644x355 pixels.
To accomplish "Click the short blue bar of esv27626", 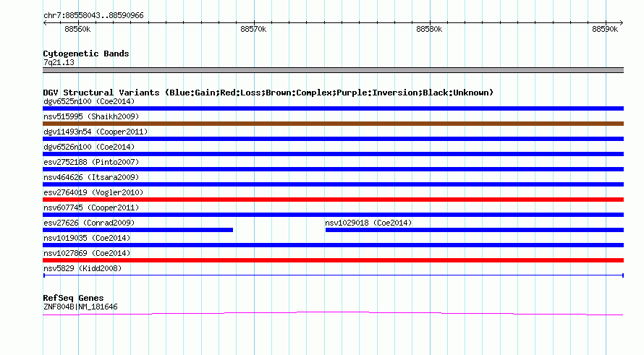I will (x=138, y=230).
